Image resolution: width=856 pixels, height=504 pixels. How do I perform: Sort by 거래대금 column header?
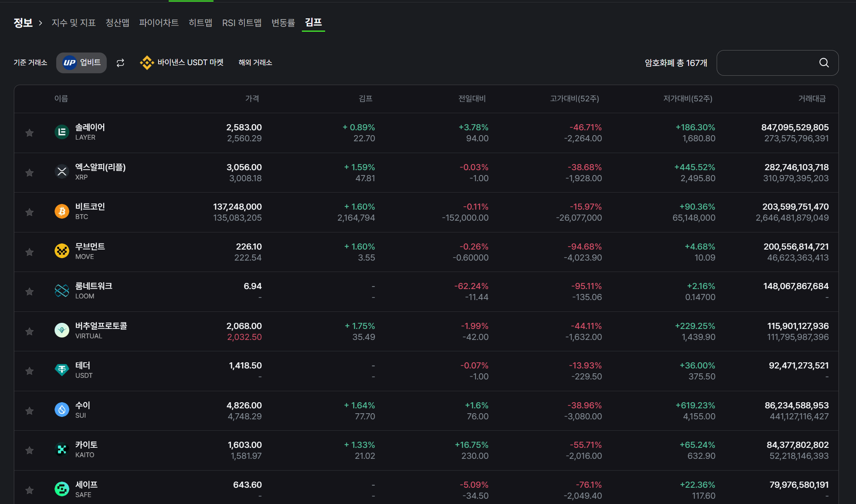pyautogui.click(x=812, y=99)
